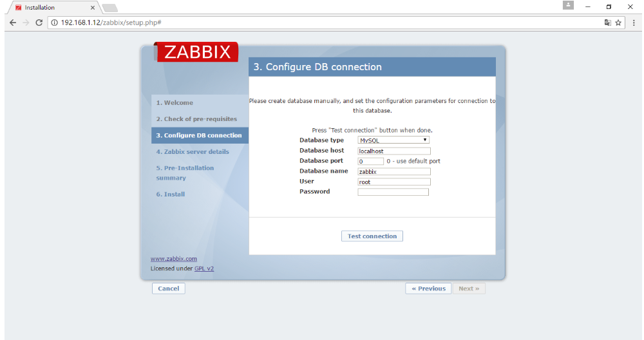
Task: Click the 'Database host' label
Action: [x=321, y=150]
